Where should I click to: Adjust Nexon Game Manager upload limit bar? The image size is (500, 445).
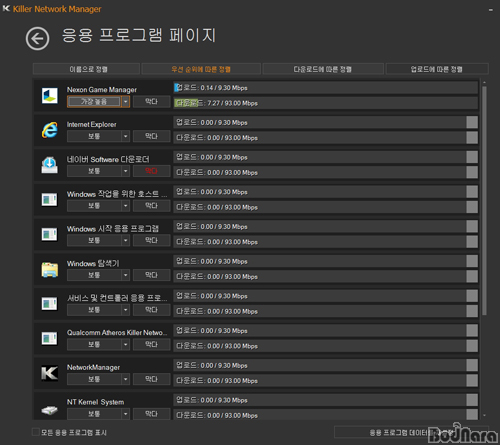pos(325,88)
